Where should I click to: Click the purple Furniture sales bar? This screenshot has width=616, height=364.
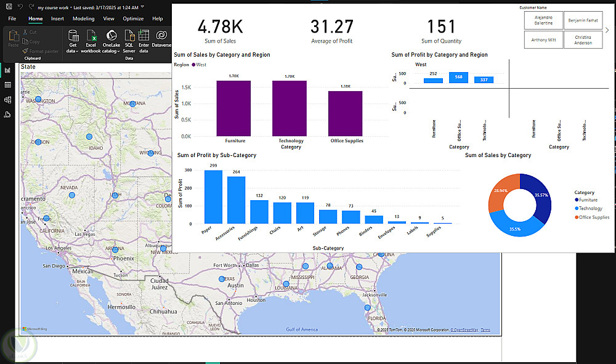[233, 108]
